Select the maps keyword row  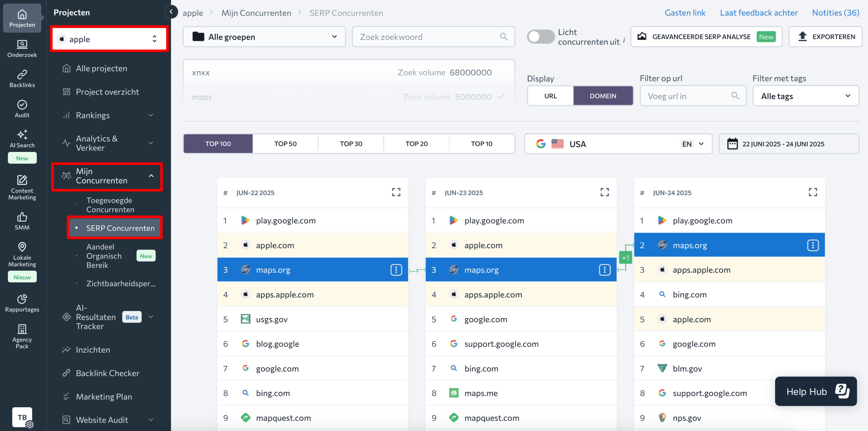(x=349, y=97)
